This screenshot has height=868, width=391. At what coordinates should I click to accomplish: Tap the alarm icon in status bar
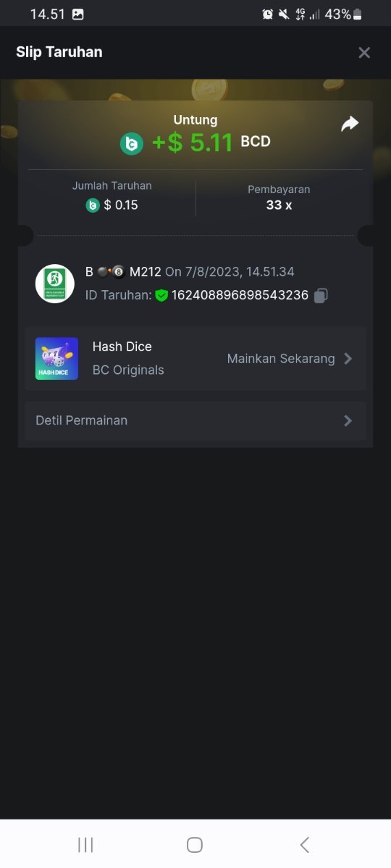click(x=268, y=14)
